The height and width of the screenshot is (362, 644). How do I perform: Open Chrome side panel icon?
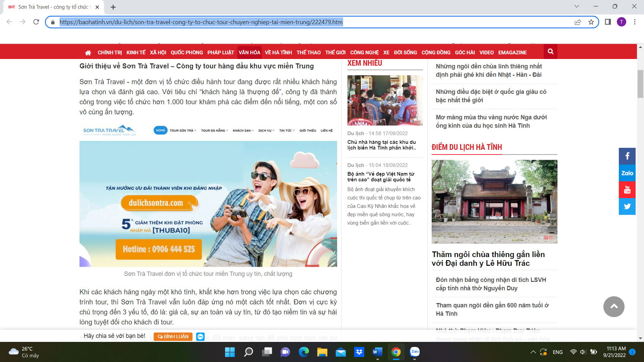coord(608,22)
